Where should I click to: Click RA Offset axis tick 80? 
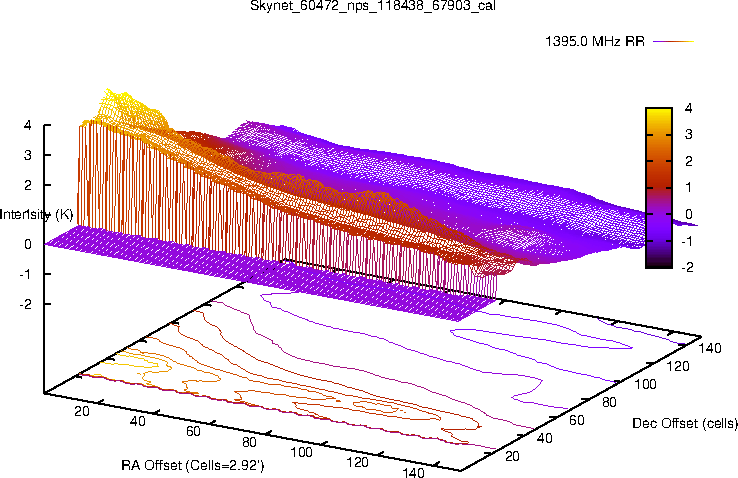(249, 442)
